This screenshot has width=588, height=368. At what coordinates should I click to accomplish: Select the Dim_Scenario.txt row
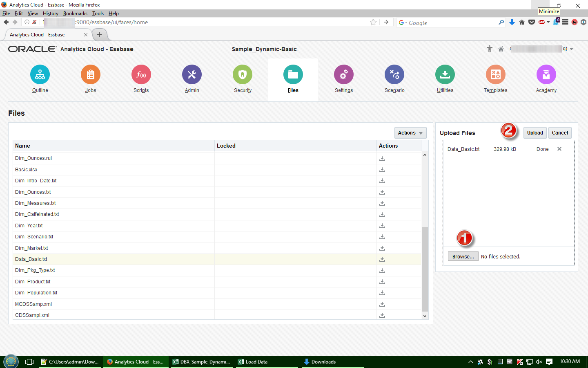(x=217, y=237)
